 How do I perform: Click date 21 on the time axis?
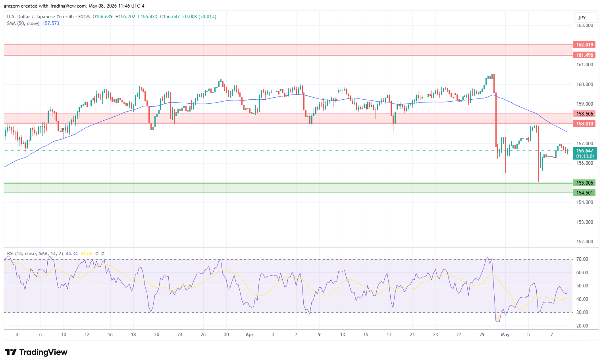(412, 335)
